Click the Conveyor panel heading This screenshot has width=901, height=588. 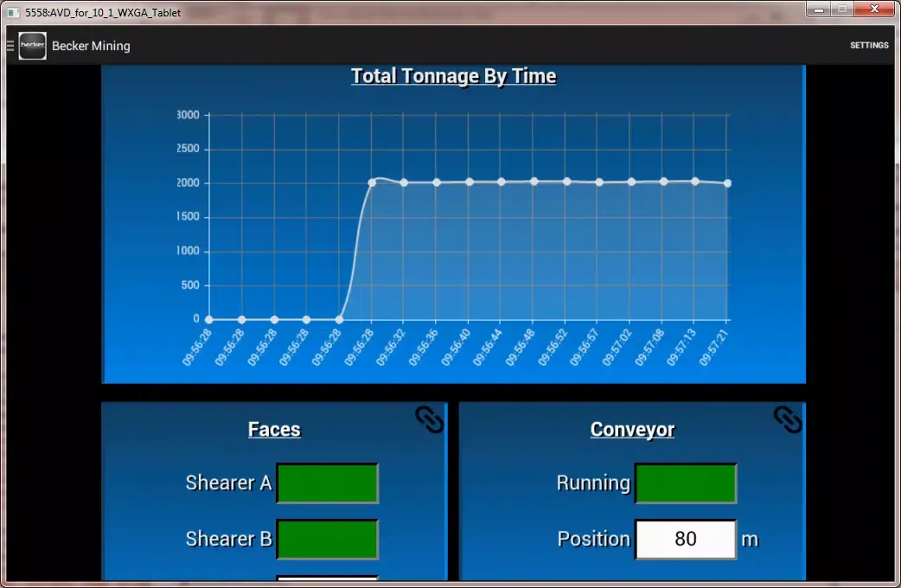tap(632, 430)
